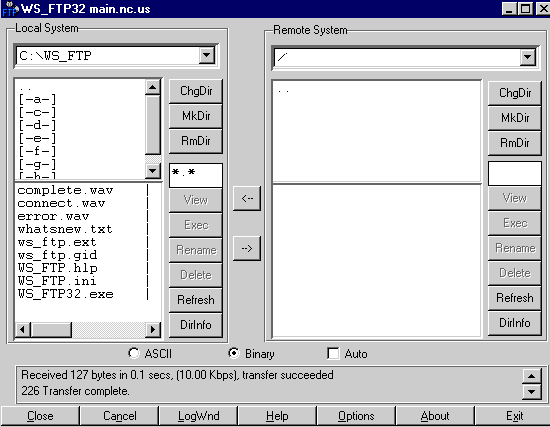Open the local directory C:\WS_FTP dropdown
The image size is (550, 427).
(207, 55)
